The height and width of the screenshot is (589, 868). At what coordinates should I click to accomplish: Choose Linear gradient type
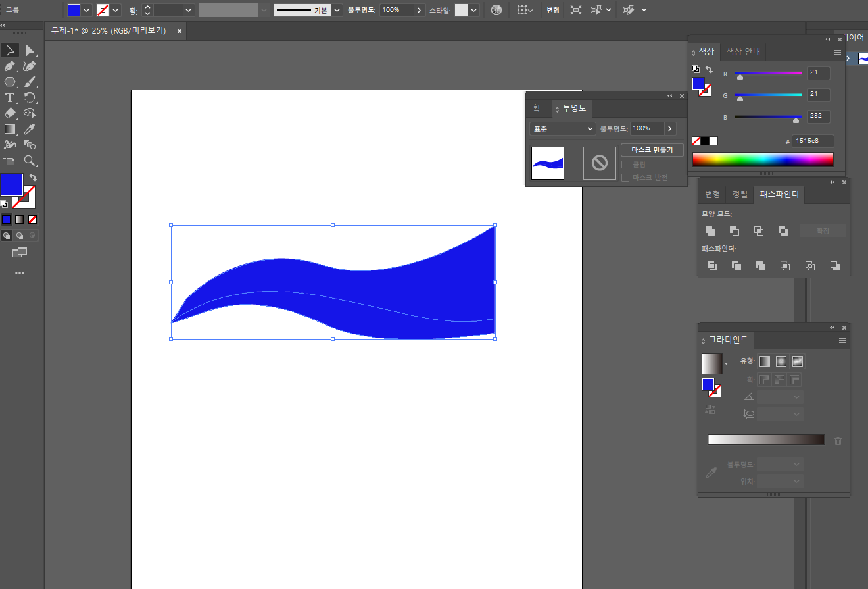(x=765, y=361)
